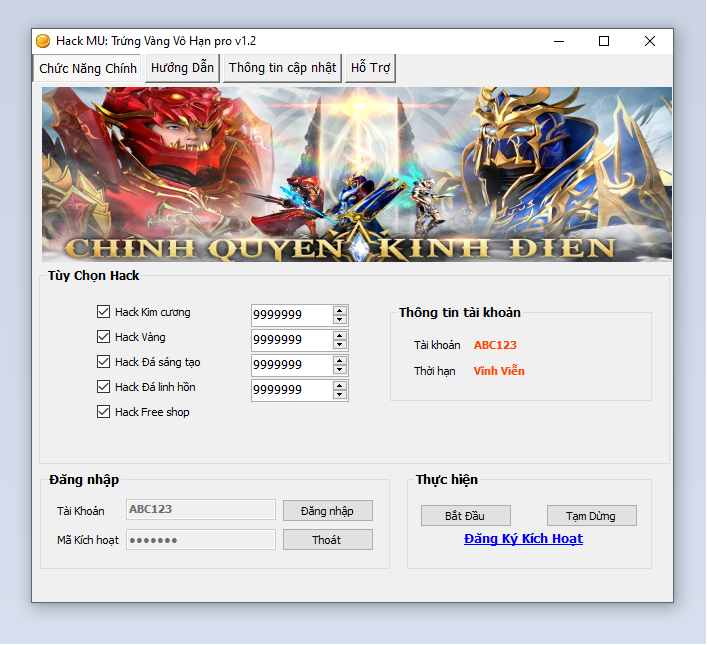
Task: Open the Đăng Ký Kích Hoạt link
Action: coord(523,539)
